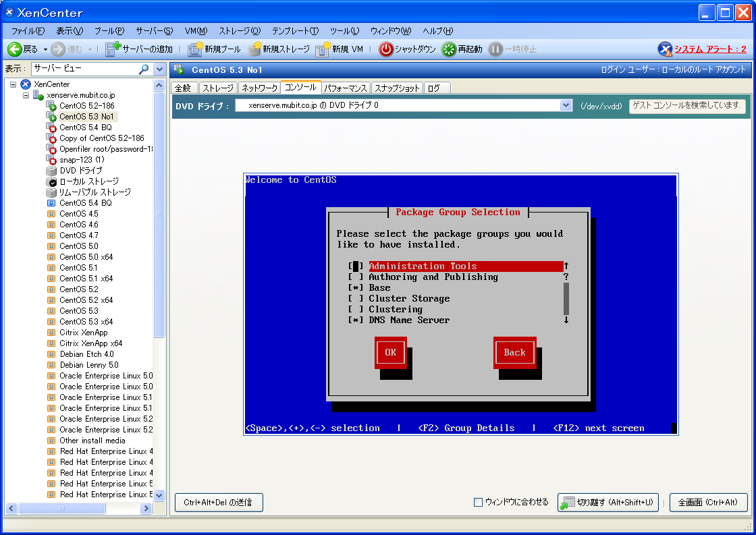This screenshot has width=756, height=535.
Task: Click the リムーバブル ストレージ storage icon
Action: pyautogui.click(x=51, y=192)
